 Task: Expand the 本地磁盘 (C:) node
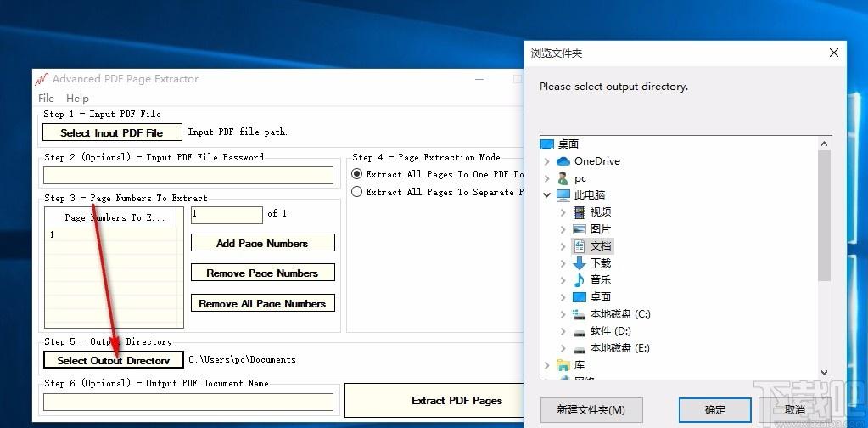[x=563, y=314]
